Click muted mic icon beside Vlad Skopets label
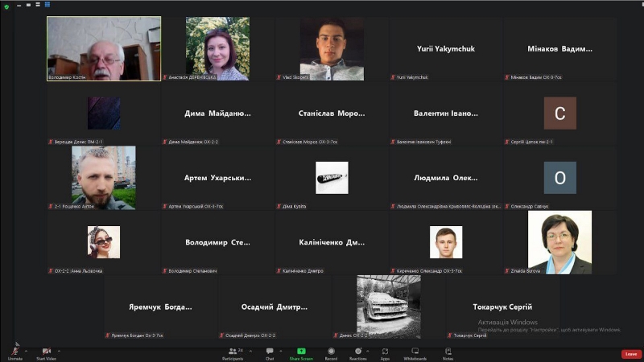The image size is (644, 362). pyautogui.click(x=279, y=77)
